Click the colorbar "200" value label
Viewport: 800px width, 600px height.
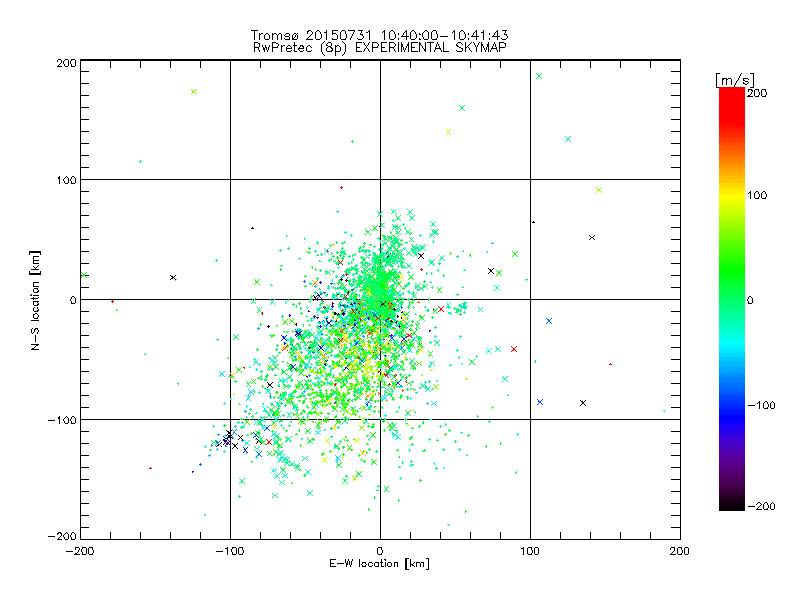tap(757, 93)
